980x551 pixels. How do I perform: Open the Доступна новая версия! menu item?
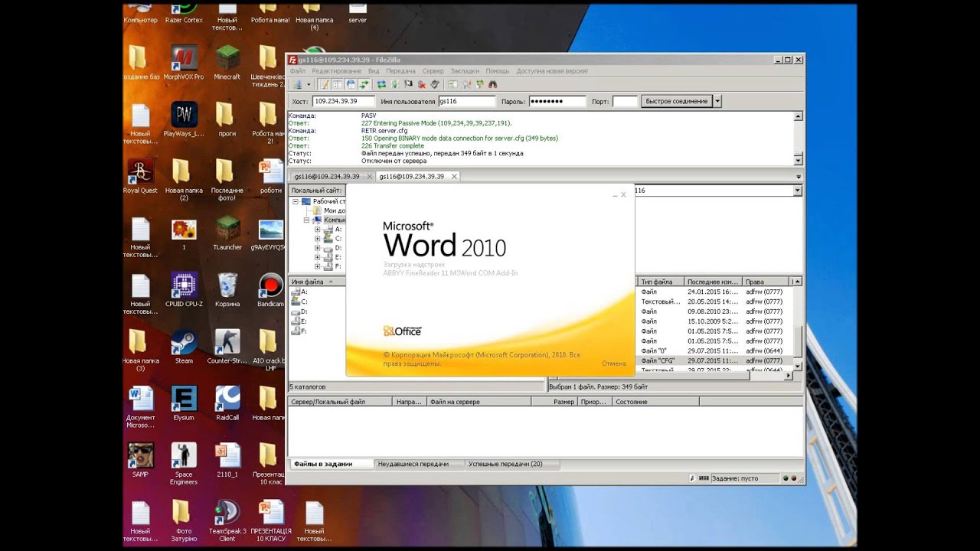point(552,71)
